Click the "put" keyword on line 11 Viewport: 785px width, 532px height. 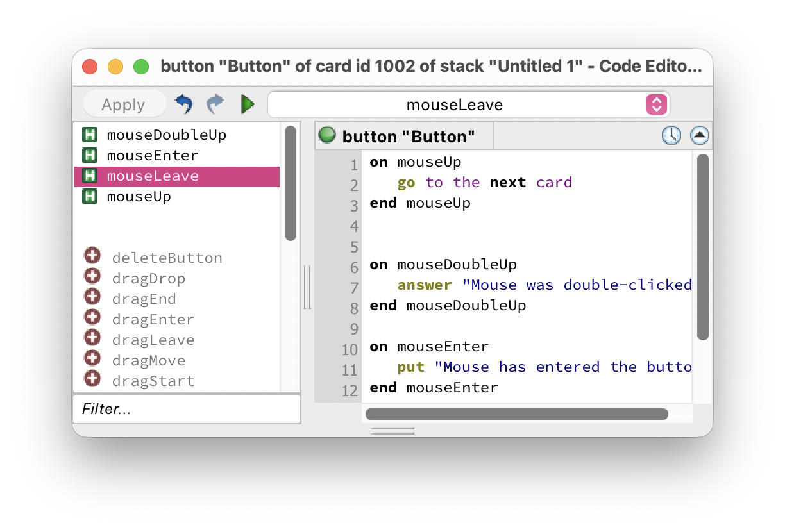[411, 367]
